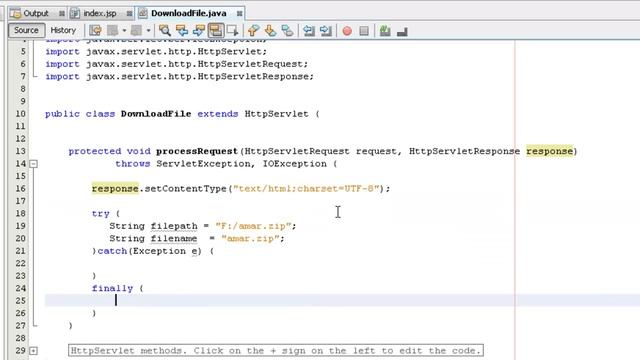This screenshot has height=360, width=640.
Task: Click the 'filename' variable name
Action: coord(174,238)
